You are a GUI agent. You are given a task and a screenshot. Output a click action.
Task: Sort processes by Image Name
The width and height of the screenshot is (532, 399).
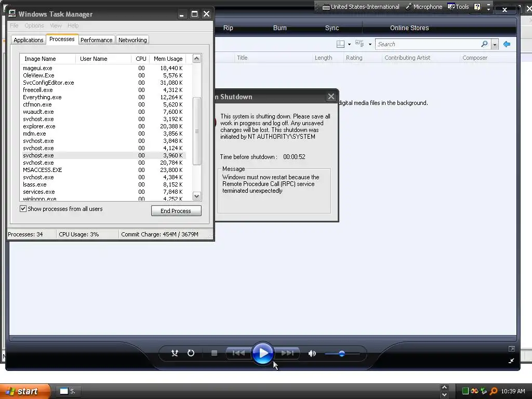47,59
